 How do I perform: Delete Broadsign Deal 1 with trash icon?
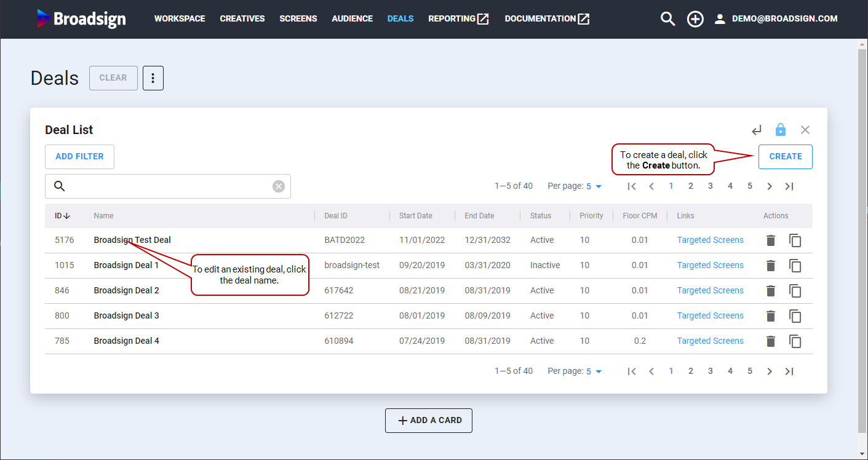coord(770,266)
